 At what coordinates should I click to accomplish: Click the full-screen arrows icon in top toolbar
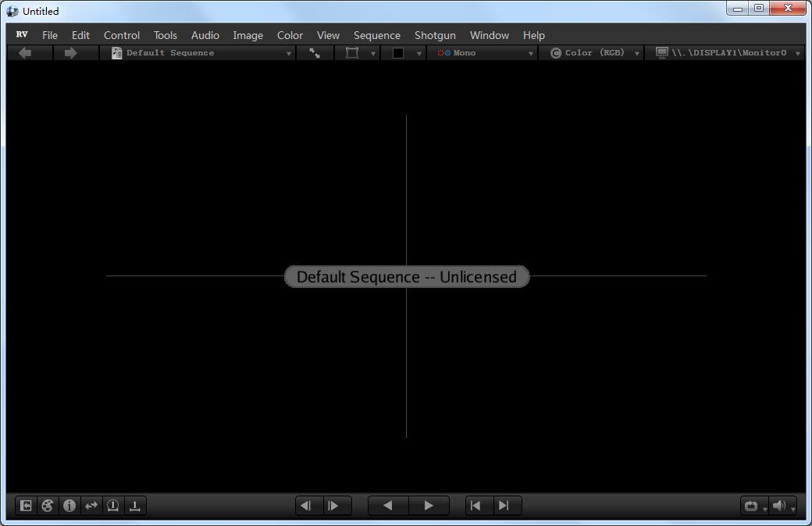[315, 53]
